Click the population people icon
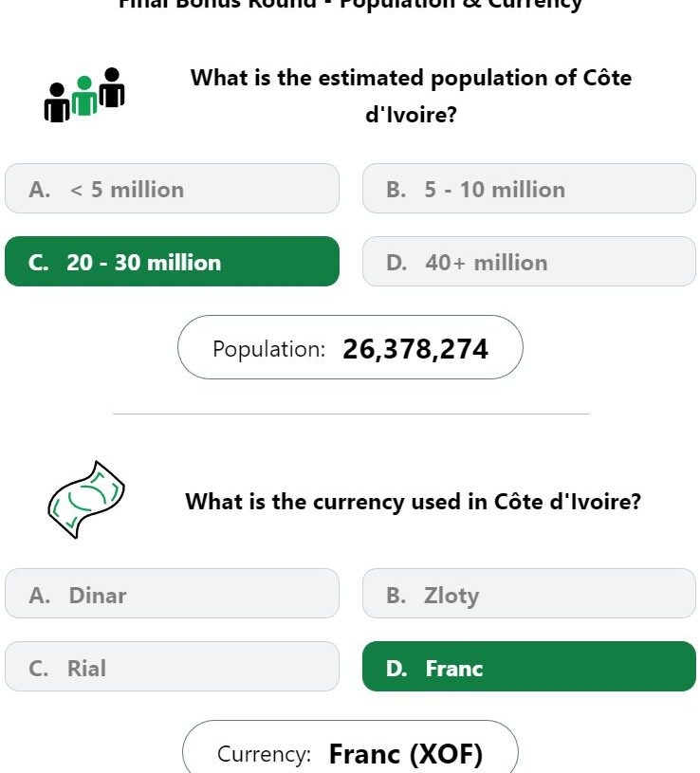700x773 pixels. point(84,95)
